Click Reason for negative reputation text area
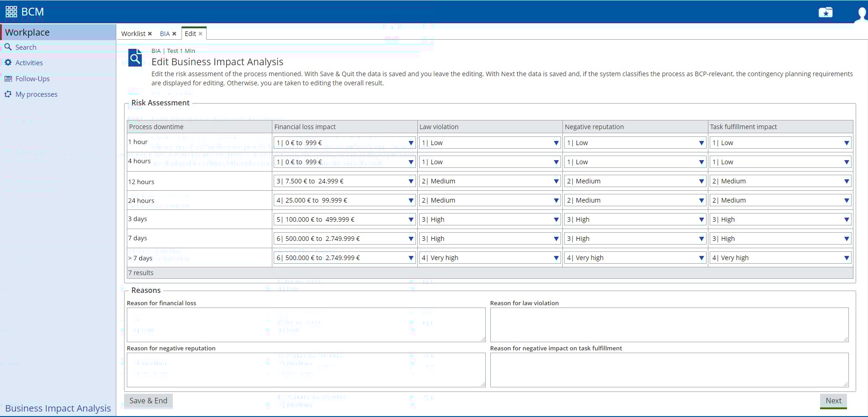Screen dimensions: 868x417 306,370
